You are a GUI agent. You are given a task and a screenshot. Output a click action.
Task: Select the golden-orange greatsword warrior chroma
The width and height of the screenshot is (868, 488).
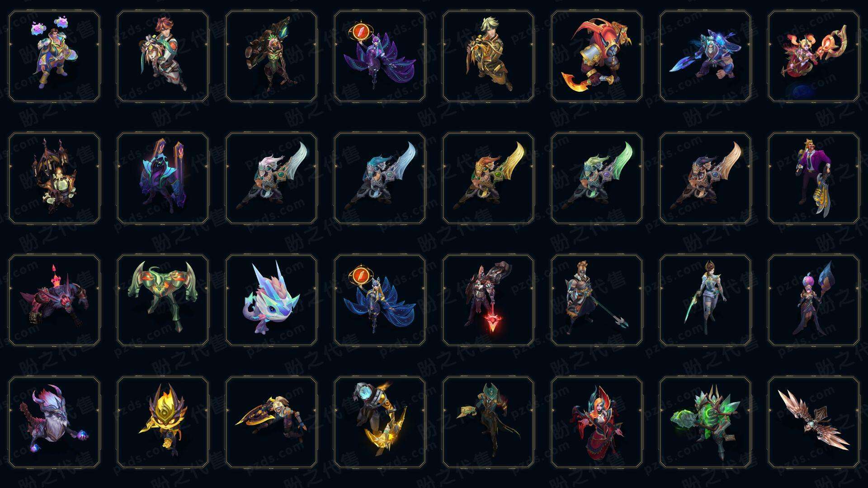coord(488,178)
